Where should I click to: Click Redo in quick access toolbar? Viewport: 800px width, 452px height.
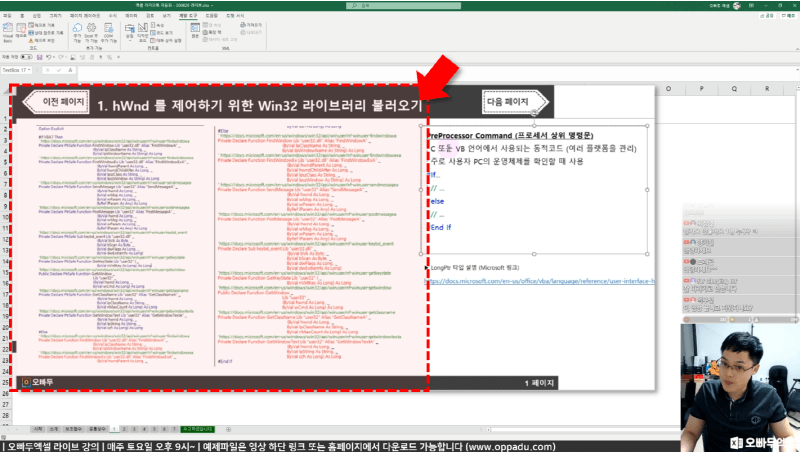click(x=60, y=57)
